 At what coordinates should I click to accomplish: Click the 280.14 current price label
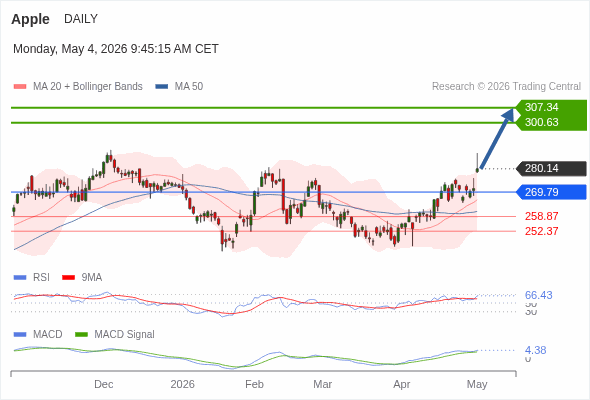tap(551, 168)
